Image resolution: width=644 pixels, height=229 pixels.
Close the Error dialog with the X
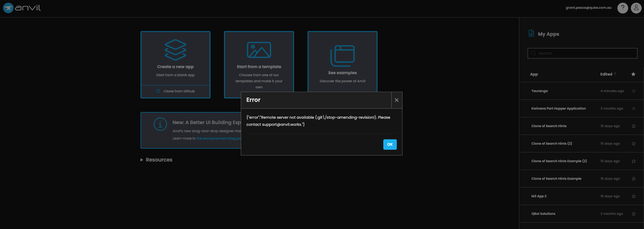point(397,100)
